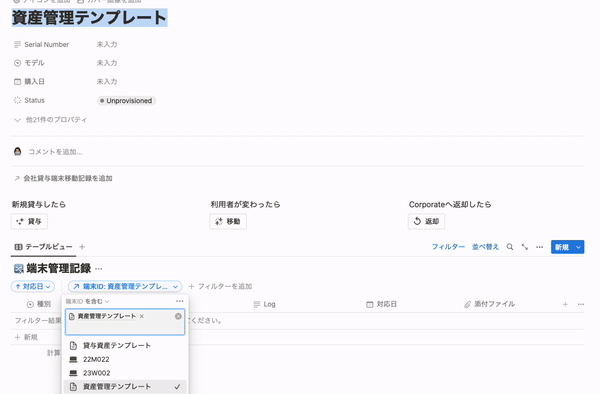
Task: Open the table column three-dots menu
Action: coord(581,304)
